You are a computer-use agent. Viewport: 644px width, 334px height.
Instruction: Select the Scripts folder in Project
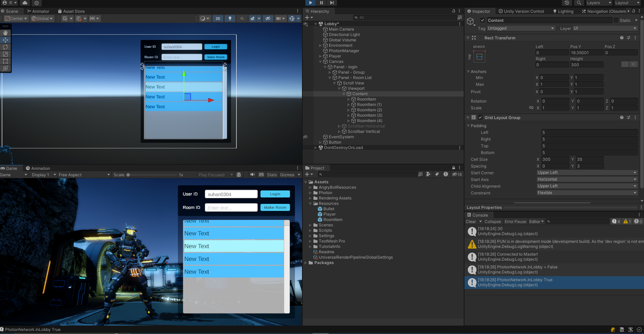[325, 230]
